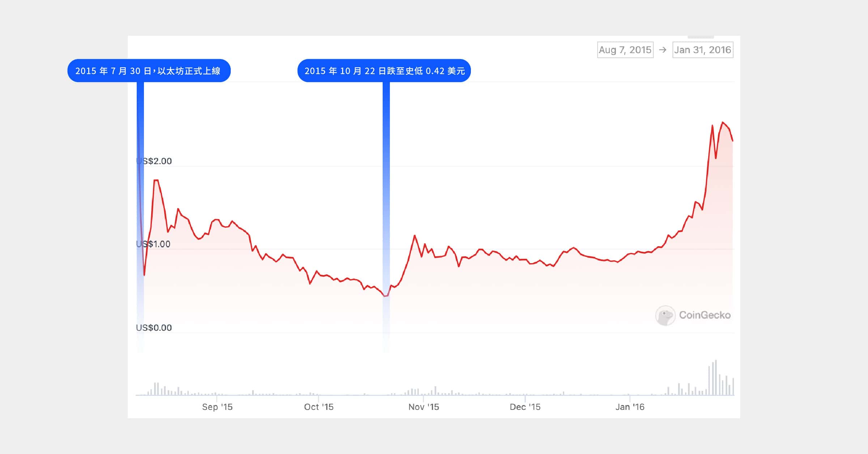Click the US$0.00 price axis label
868x454 pixels.
coord(154,328)
